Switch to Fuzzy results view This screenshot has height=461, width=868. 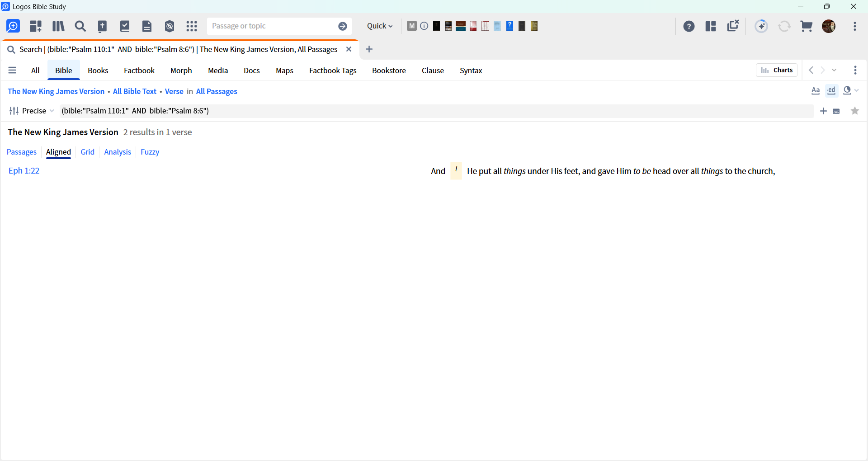pos(150,152)
